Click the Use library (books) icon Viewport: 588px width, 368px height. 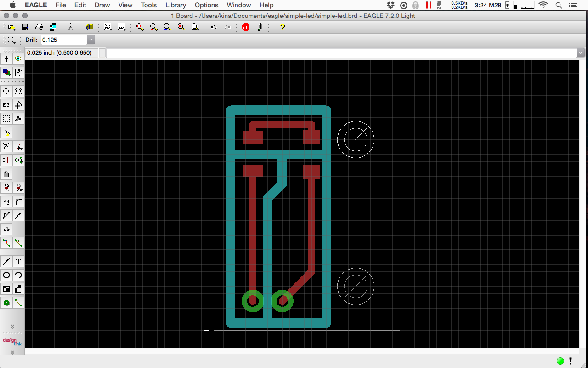click(89, 27)
